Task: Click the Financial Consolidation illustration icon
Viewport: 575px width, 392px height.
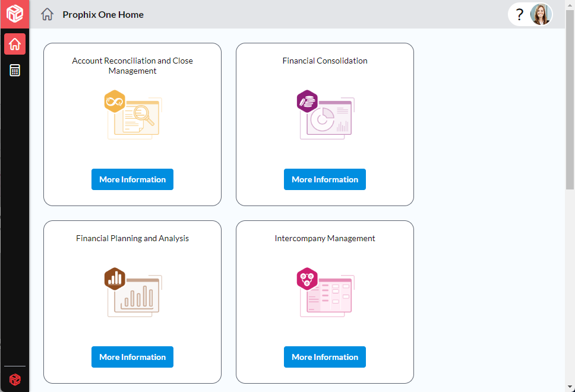Action: coord(325,115)
